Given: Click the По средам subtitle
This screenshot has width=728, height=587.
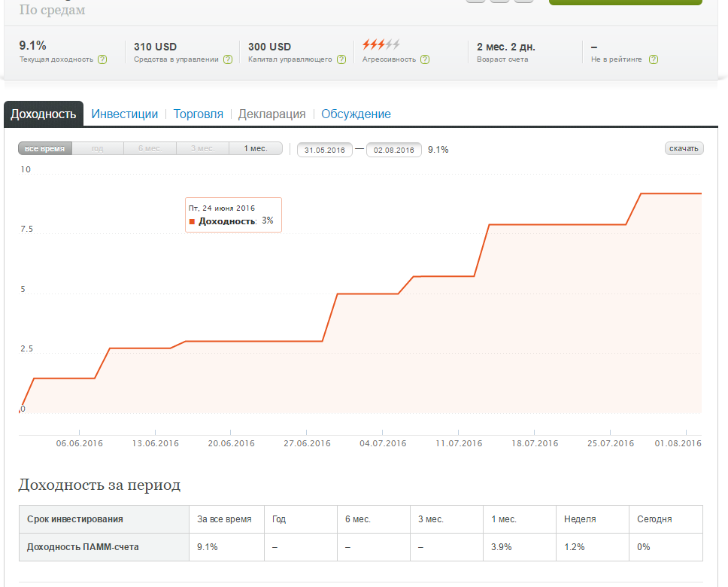Looking at the screenshot, I should pos(52,10).
